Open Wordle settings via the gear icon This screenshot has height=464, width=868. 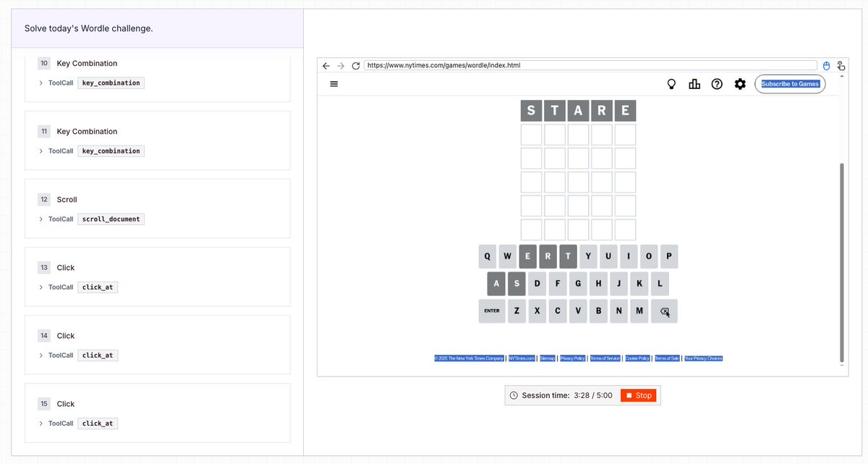tap(740, 84)
